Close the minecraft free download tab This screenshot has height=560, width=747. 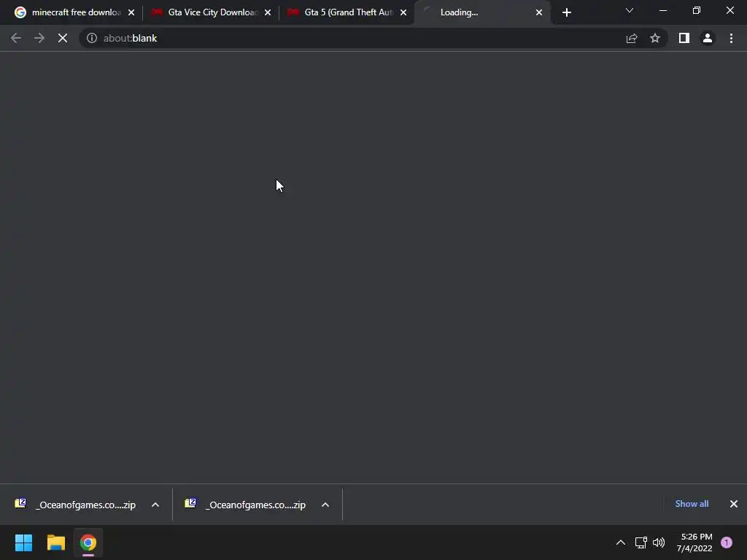click(131, 12)
